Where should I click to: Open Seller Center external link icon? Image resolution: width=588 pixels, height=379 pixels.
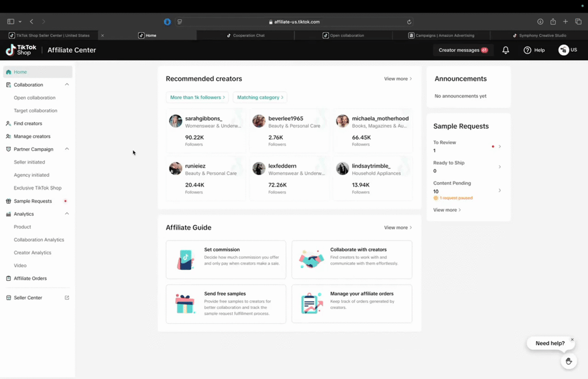(x=67, y=297)
